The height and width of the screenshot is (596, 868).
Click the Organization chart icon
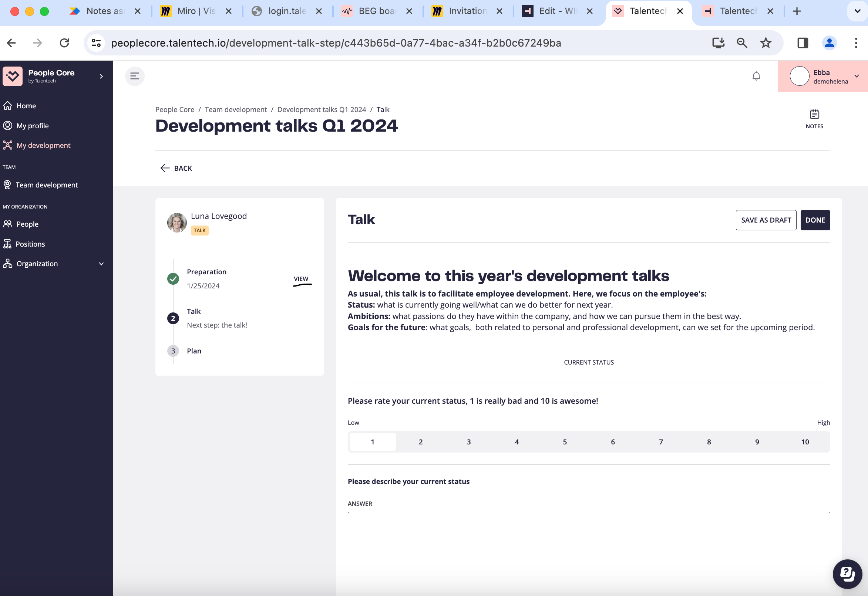pos(8,263)
